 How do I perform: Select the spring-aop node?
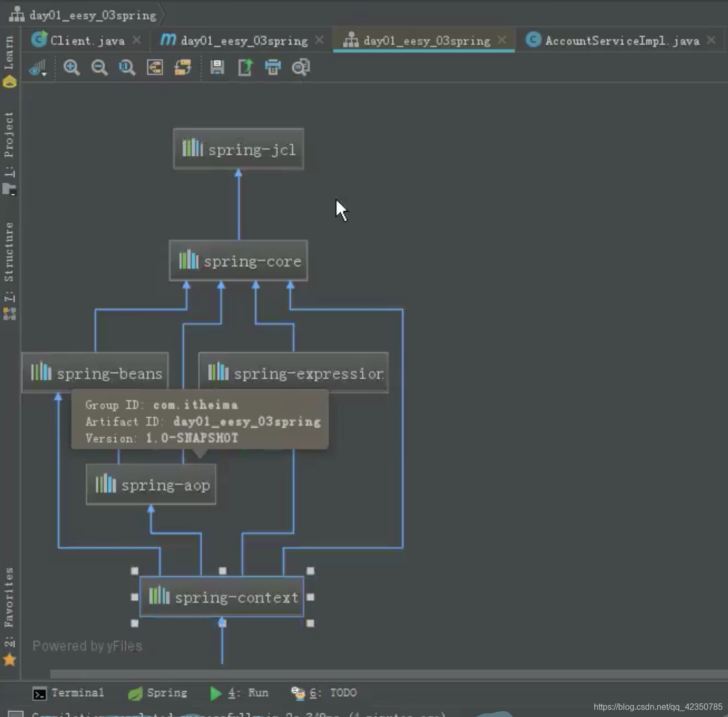[x=151, y=484]
